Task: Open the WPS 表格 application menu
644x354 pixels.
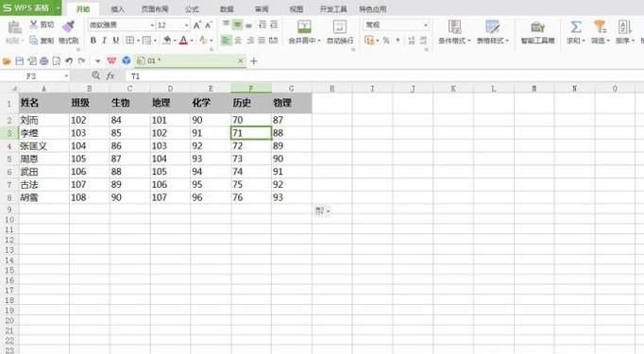Action: 31,8
